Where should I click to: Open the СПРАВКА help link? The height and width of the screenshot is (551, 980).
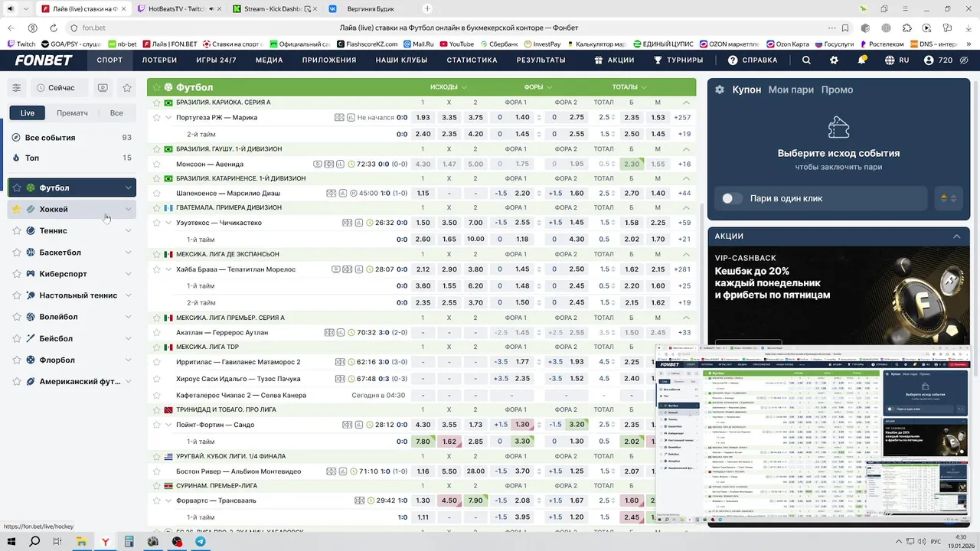752,60
